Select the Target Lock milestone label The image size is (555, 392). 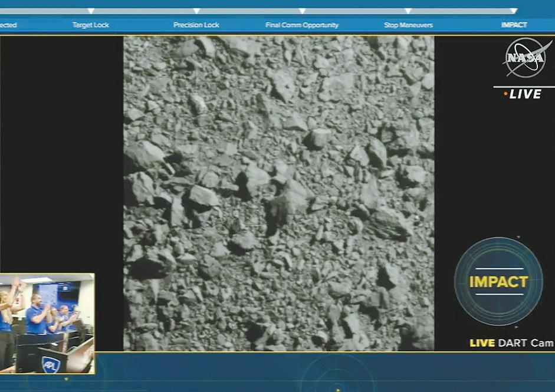[x=91, y=25]
